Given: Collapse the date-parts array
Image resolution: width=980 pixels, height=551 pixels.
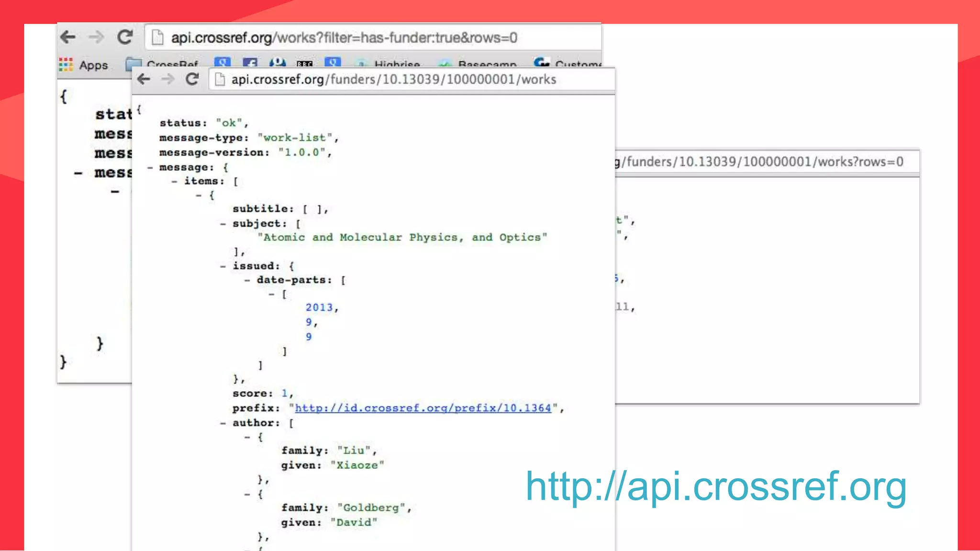Looking at the screenshot, I should point(247,280).
